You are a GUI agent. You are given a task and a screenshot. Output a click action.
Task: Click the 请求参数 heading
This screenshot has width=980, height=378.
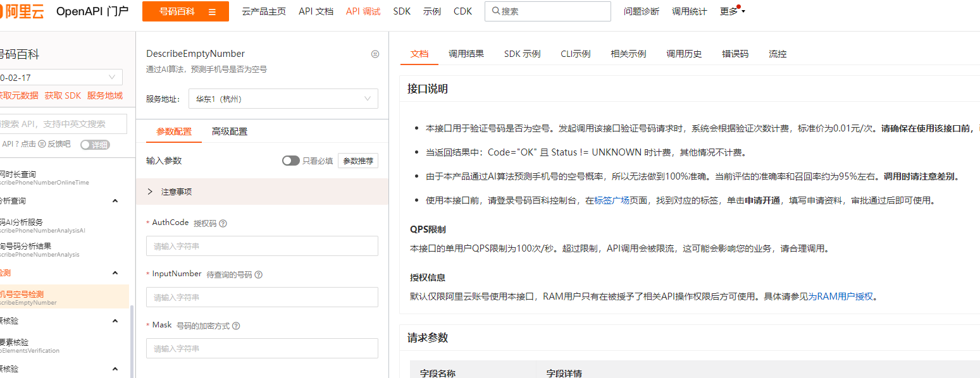coord(428,338)
